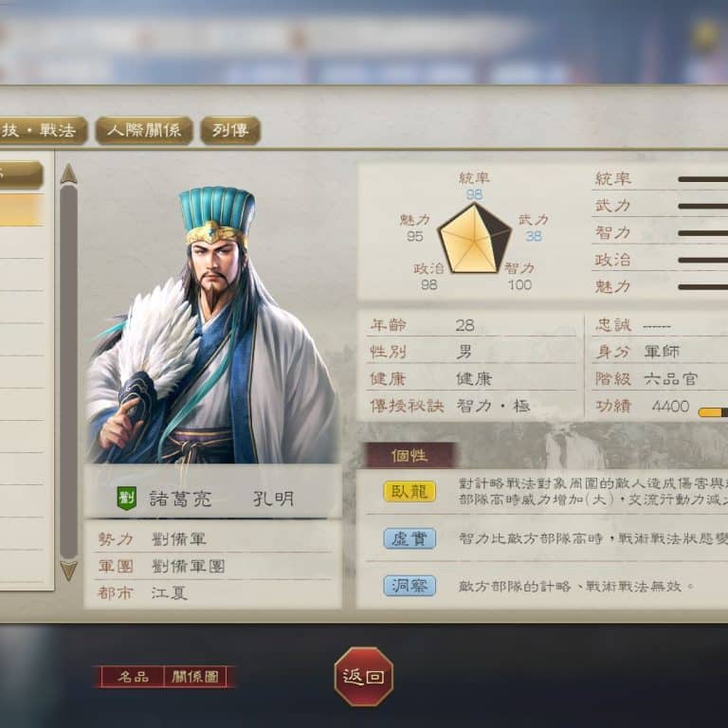Screen dimensions: 728x728
Task: Click the pentagon ability radar chart
Action: coord(475,239)
